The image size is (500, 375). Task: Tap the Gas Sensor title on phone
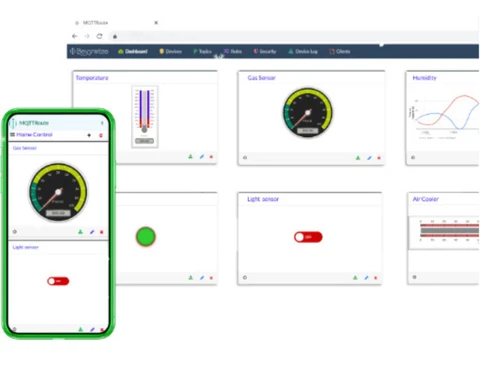tap(25, 148)
